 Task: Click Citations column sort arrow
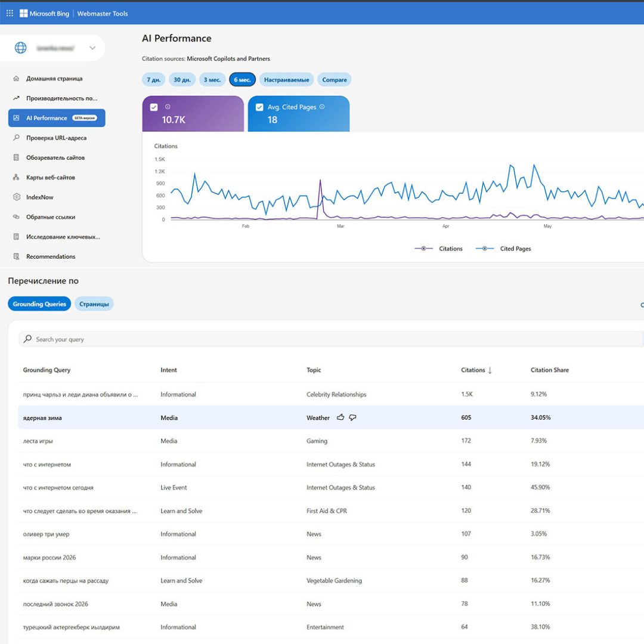490,370
